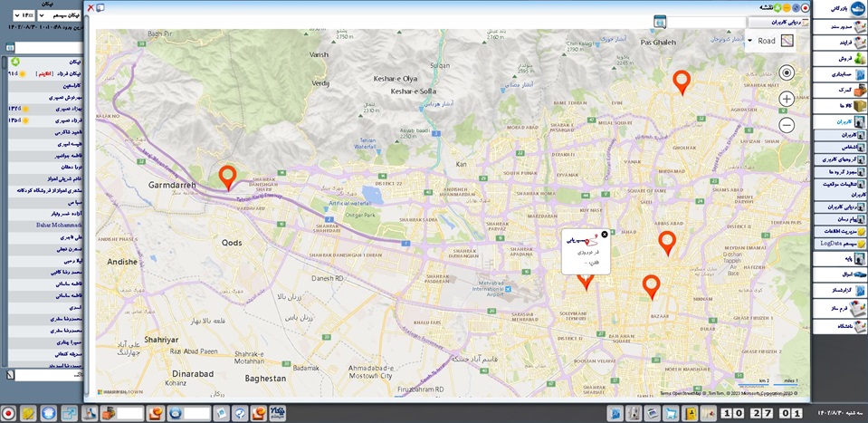Click the red record button on bottom taskbar
The width and height of the screenshot is (868, 423).
(8, 412)
